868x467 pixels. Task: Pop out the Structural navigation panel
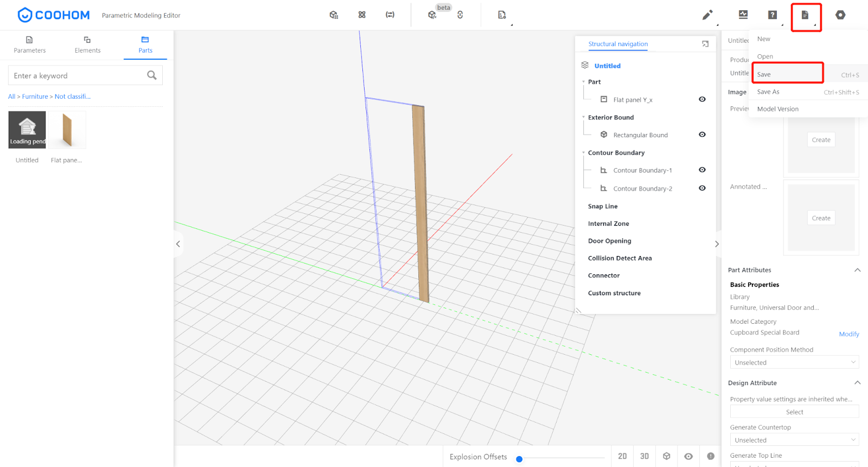click(705, 44)
